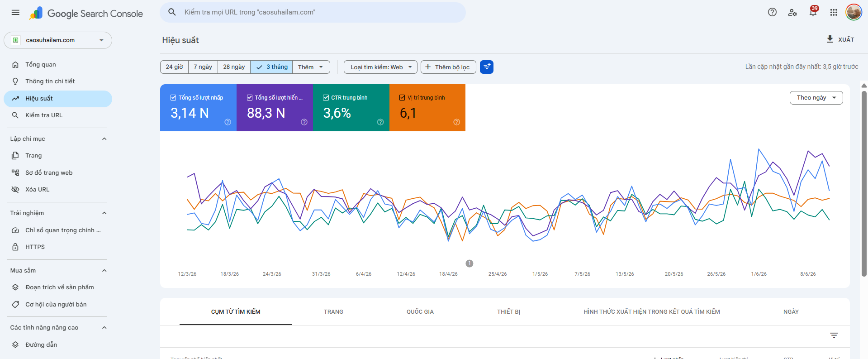Collapse Các tính năng nâng cao section

tap(104, 328)
